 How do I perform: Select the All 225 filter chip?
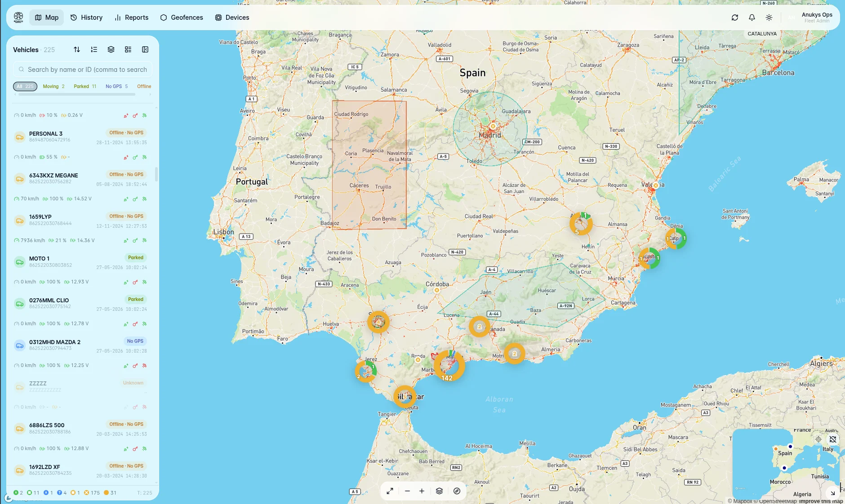coord(25,86)
